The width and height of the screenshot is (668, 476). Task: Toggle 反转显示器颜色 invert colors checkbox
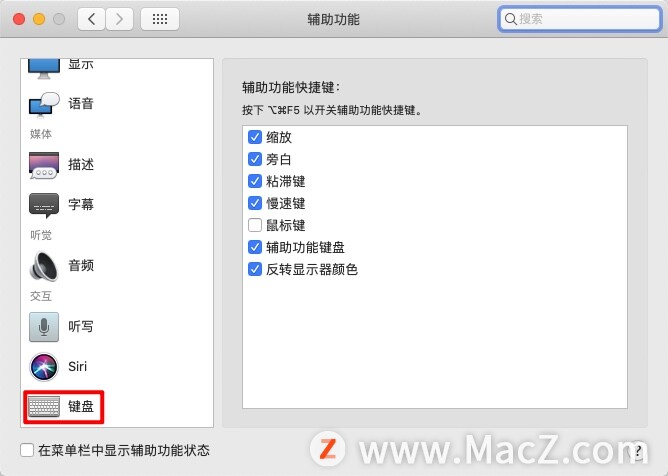255,269
